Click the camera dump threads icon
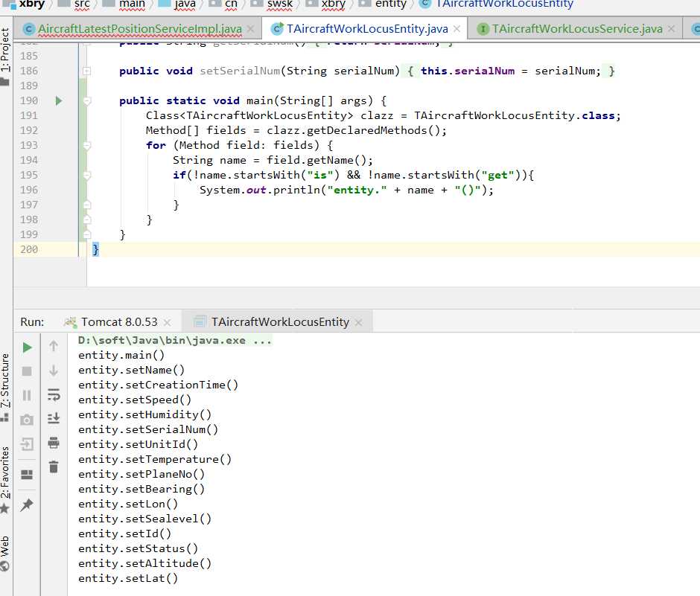The width and height of the screenshot is (700, 596). (x=27, y=420)
